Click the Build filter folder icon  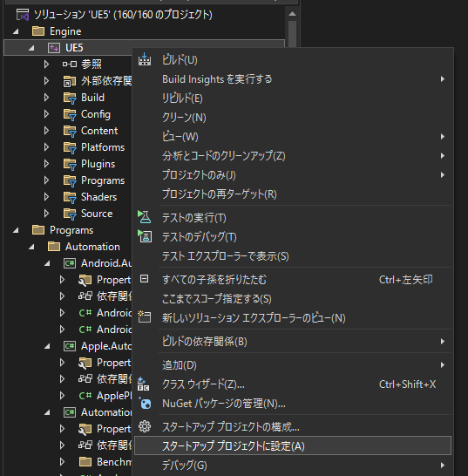(70, 98)
